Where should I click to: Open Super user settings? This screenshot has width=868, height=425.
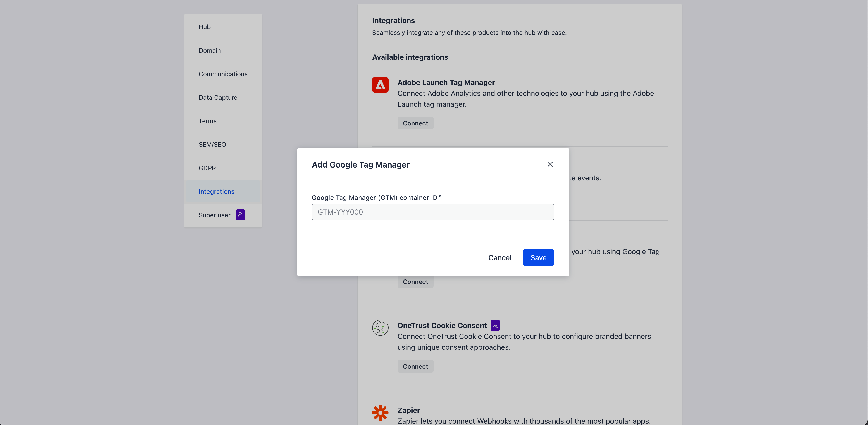(x=223, y=215)
